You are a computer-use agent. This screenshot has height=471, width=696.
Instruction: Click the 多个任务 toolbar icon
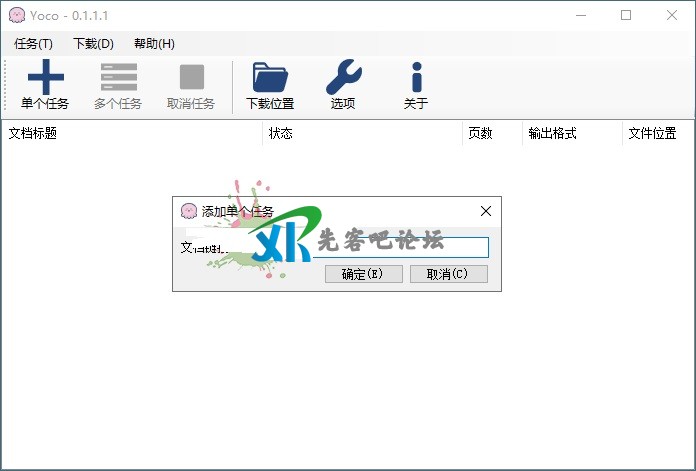[x=118, y=78]
